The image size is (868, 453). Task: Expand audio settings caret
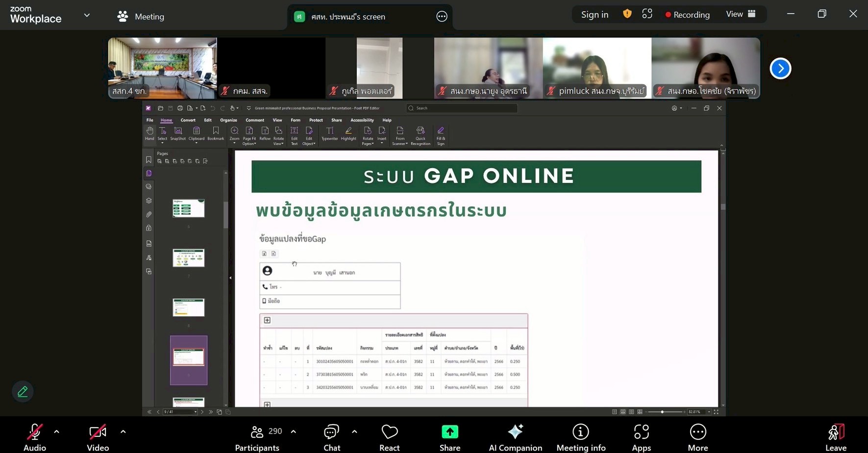click(x=57, y=432)
